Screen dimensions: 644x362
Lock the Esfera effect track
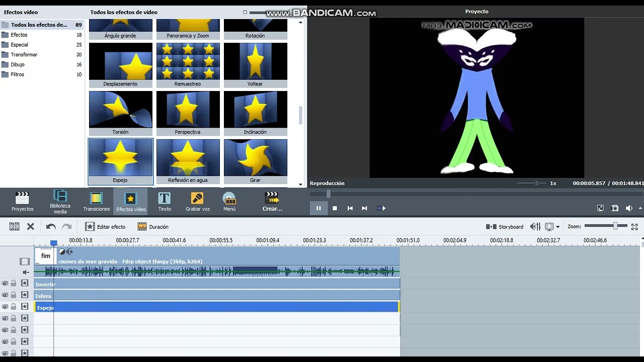[x=14, y=295]
